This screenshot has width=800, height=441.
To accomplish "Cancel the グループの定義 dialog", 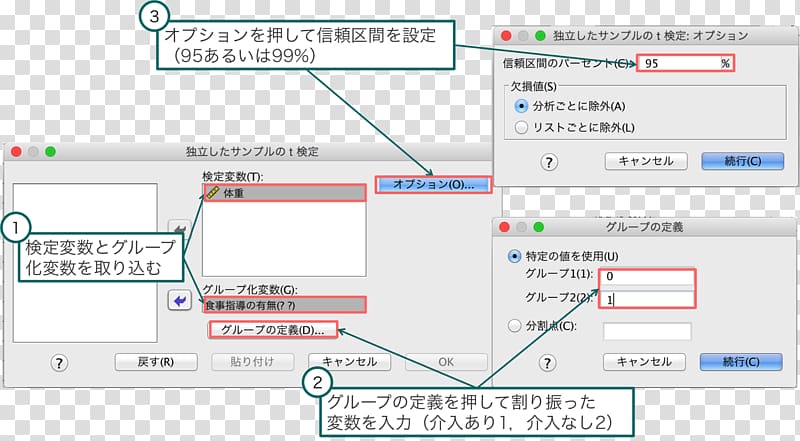I will point(644,362).
